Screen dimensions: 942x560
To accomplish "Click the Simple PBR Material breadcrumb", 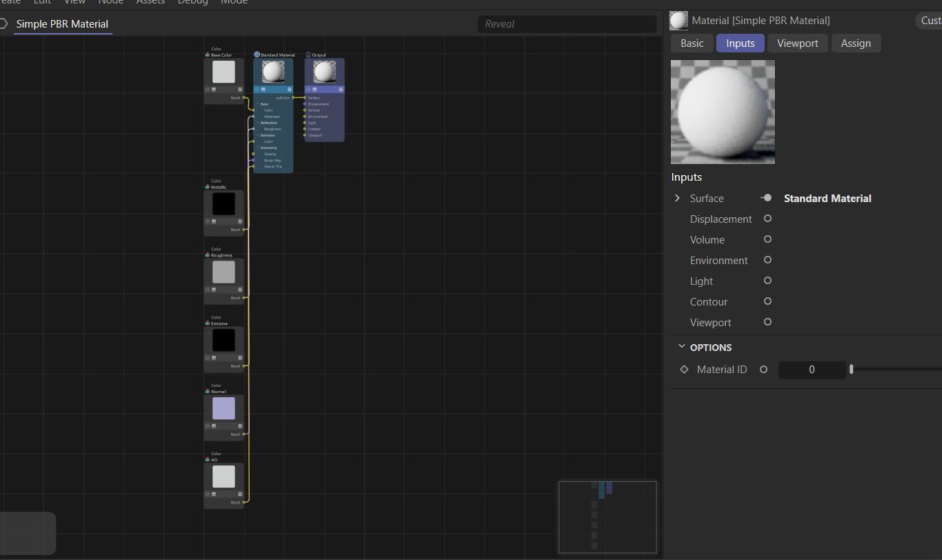I will click(x=62, y=24).
